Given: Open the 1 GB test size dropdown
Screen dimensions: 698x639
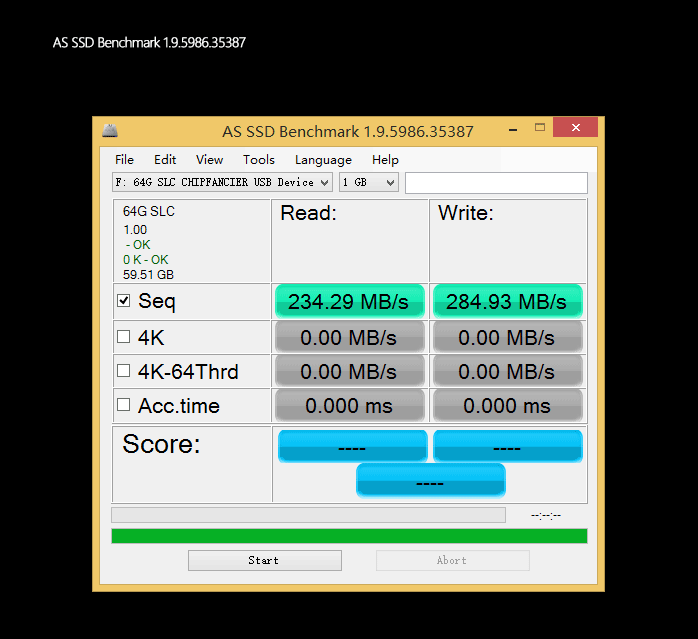Looking at the screenshot, I should coord(369,182).
